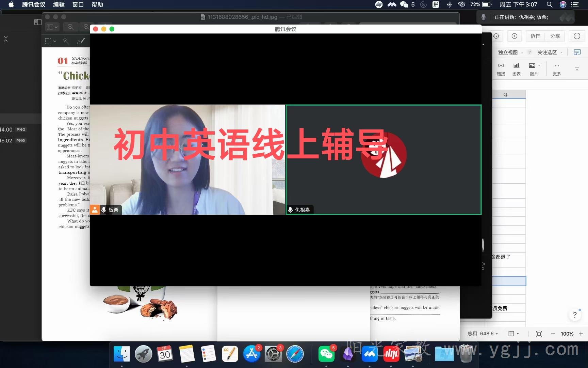588x368 pixels.
Task: Open Finder from dock
Action: pos(121,354)
